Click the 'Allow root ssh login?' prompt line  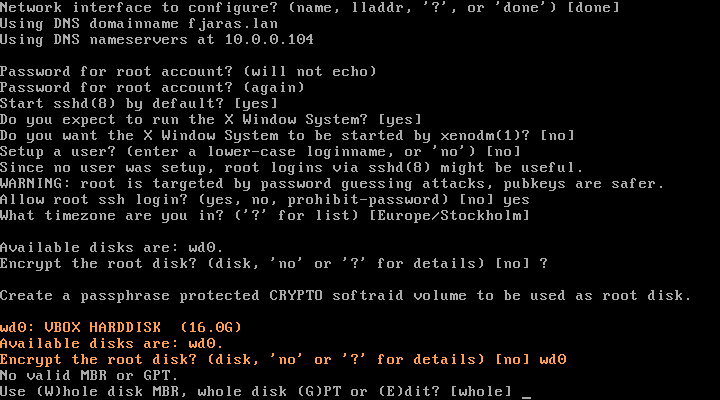[265, 199]
